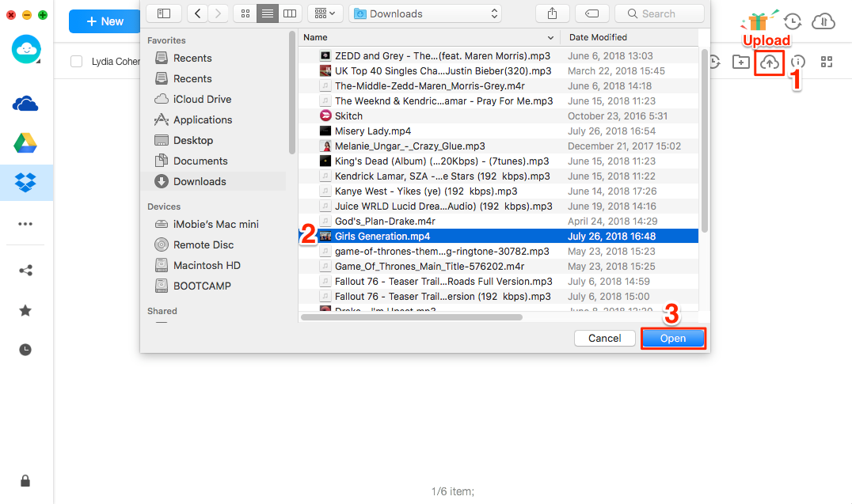Click the Cancel button in the dialog

pyautogui.click(x=604, y=338)
